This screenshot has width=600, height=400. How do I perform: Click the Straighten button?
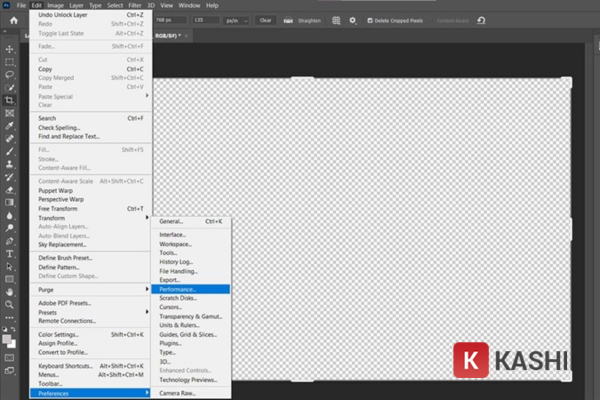(x=302, y=21)
